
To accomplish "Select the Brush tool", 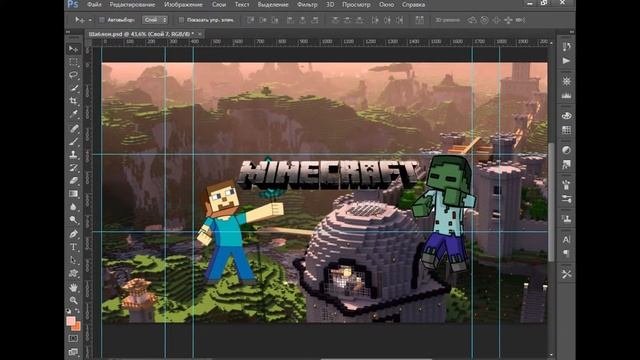I will coord(73,142).
